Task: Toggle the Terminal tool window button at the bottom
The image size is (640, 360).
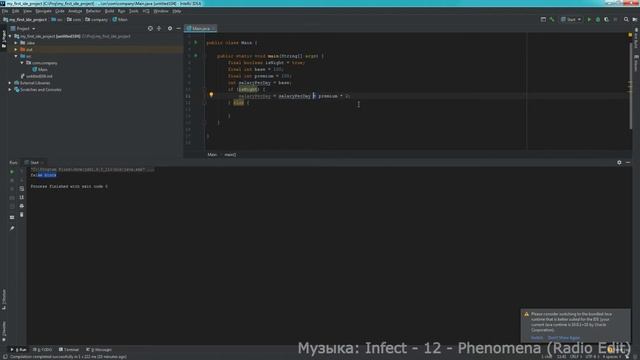Action: click(69, 350)
